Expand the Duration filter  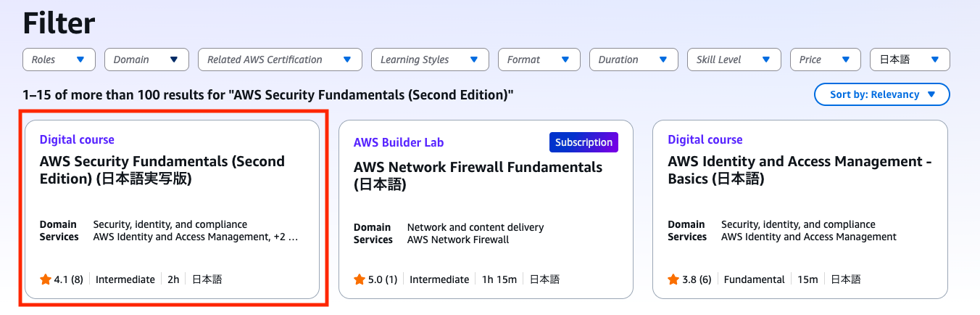(634, 60)
